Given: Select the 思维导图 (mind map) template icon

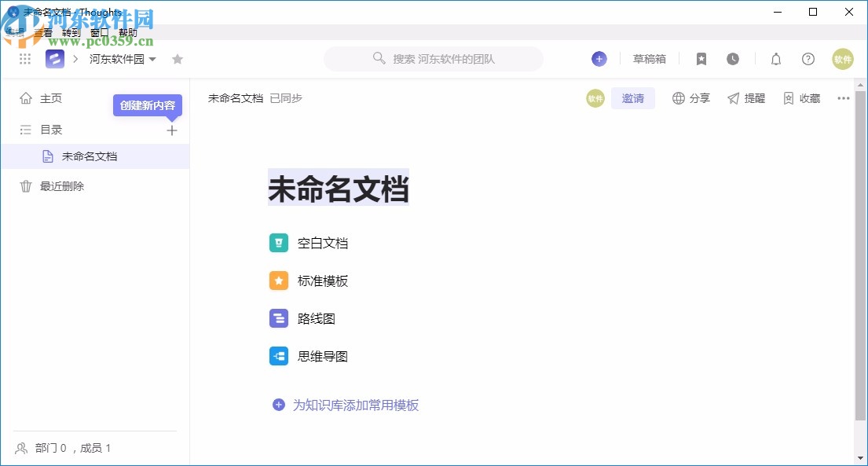Looking at the screenshot, I should pyautogui.click(x=279, y=356).
